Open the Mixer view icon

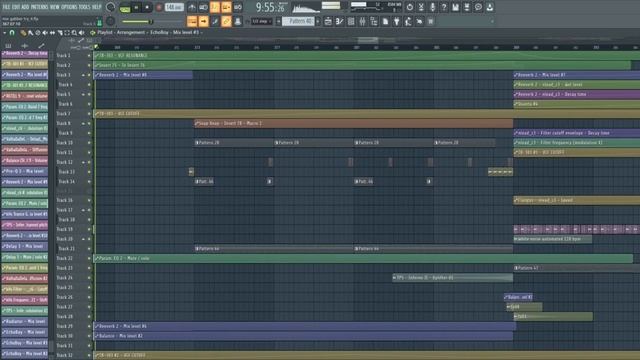[362, 21]
